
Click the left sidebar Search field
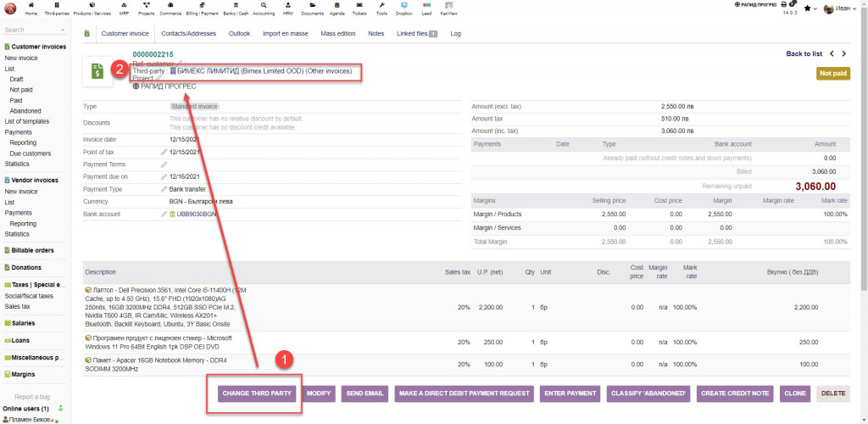(30, 30)
